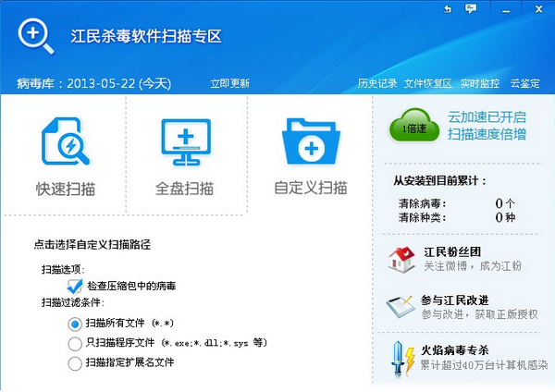Open 火焰病毒专杀 title link
555x392 pixels.
coord(455,350)
